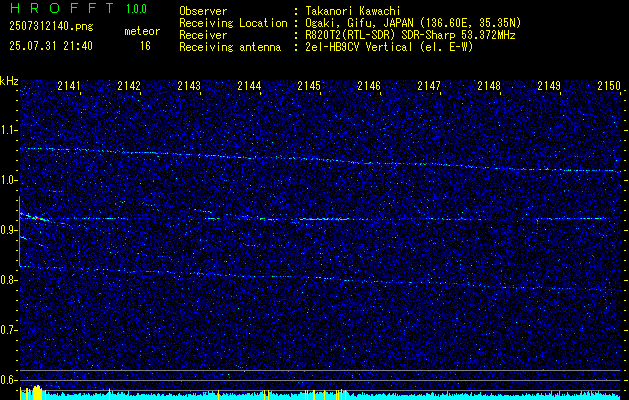Click the red-hot meteor echo at 0.92 kHz
Screen dimensions: 629x400
click(36, 217)
